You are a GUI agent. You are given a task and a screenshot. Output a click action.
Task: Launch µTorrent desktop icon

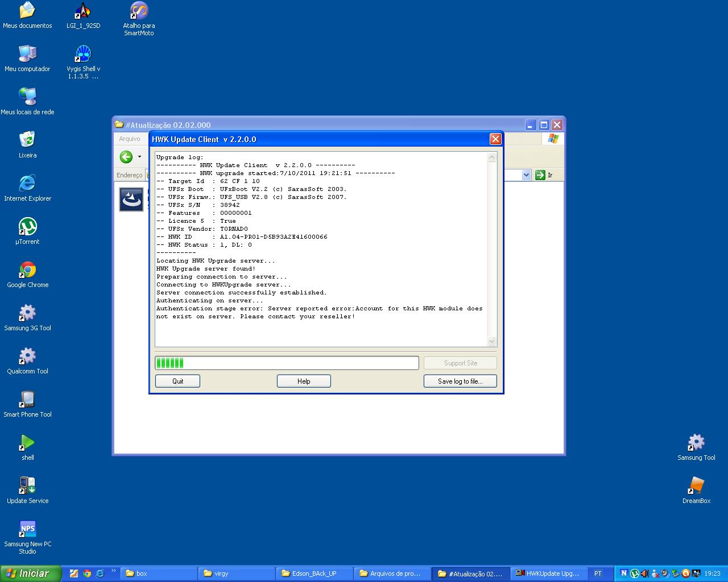pyautogui.click(x=27, y=231)
